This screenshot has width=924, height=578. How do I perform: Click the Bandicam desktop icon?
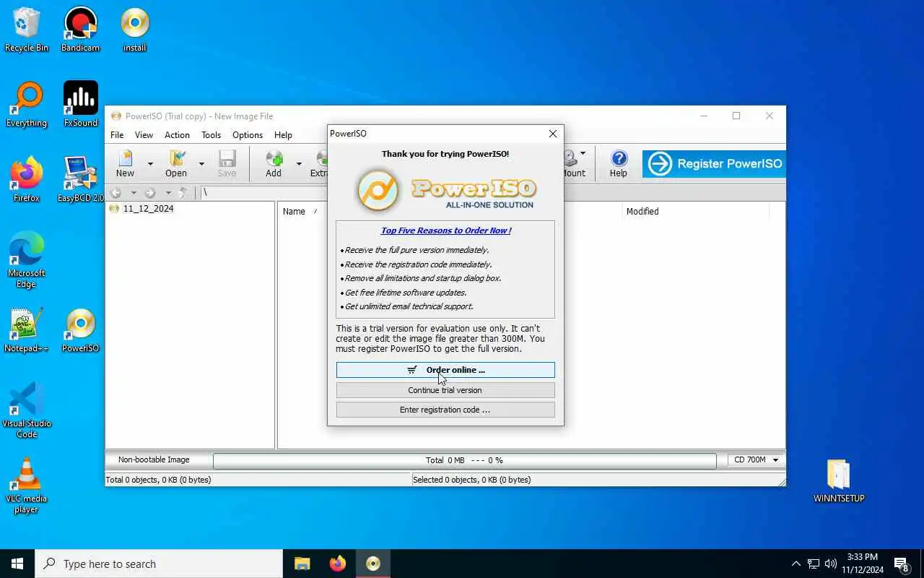point(80,30)
